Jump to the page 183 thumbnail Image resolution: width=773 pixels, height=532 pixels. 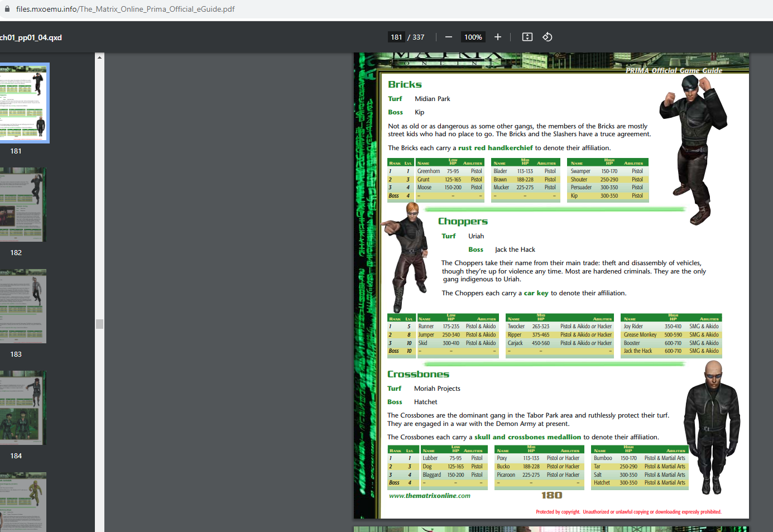22,306
